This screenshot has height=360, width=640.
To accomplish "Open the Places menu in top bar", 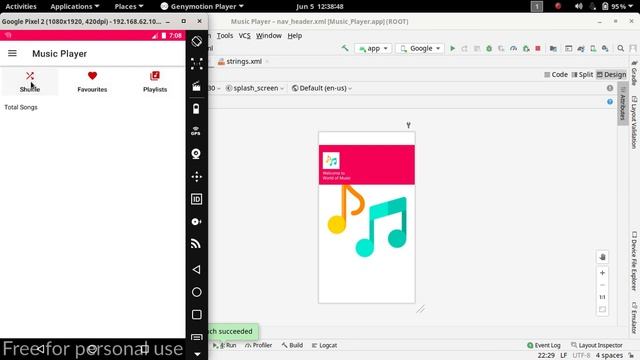I will (129, 6).
